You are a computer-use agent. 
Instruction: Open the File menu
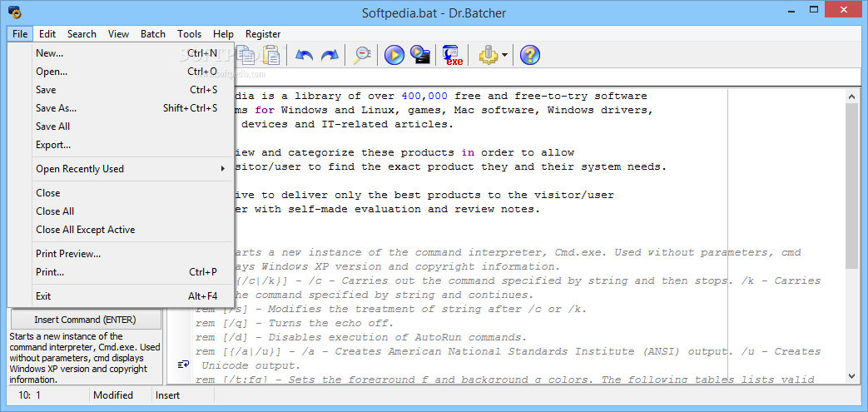point(20,34)
